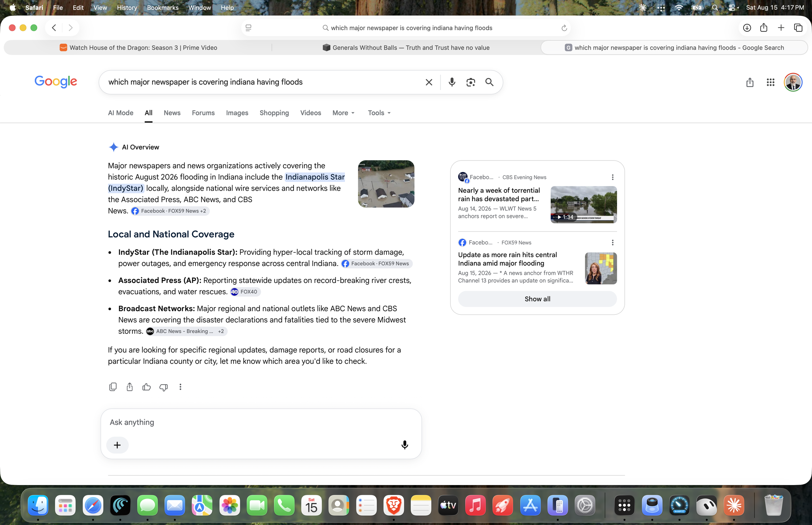Dictate in the Ask anything box

pos(404,445)
